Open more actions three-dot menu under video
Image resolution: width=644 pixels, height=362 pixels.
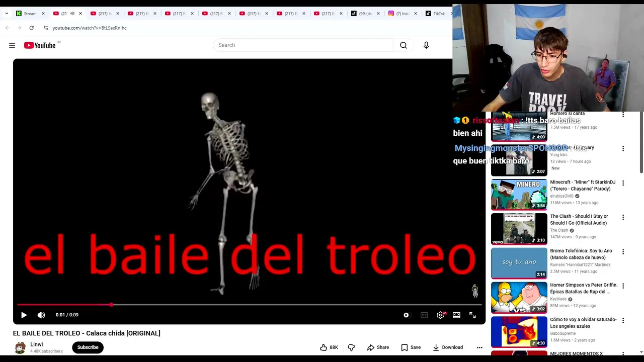[x=479, y=347]
